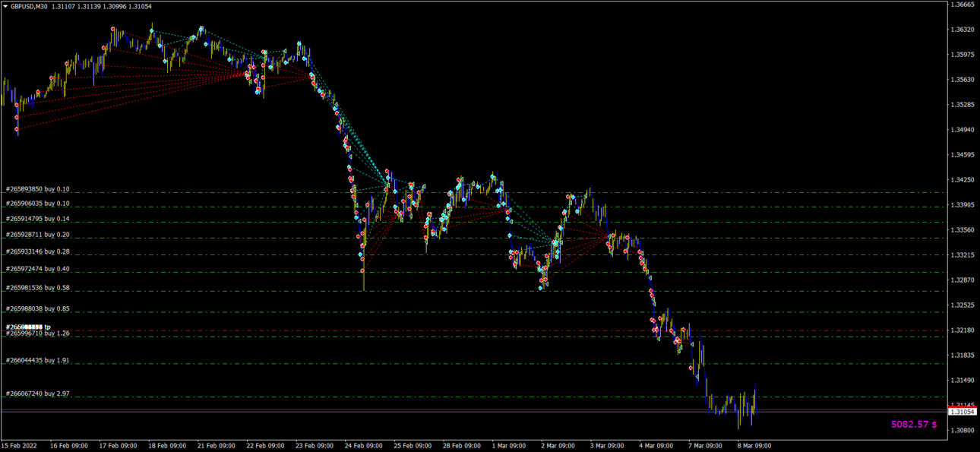The width and height of the screenshot is (980, 452).
Task: Click time axis label 8 Mar 09:00
Action: (x=755, y=446)
